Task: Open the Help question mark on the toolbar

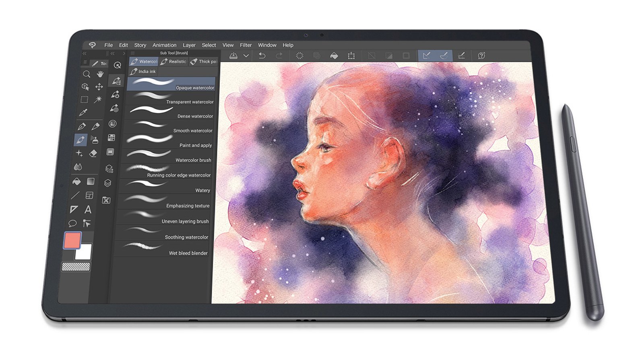Action: pyautogui.click(x=481, y=56)
